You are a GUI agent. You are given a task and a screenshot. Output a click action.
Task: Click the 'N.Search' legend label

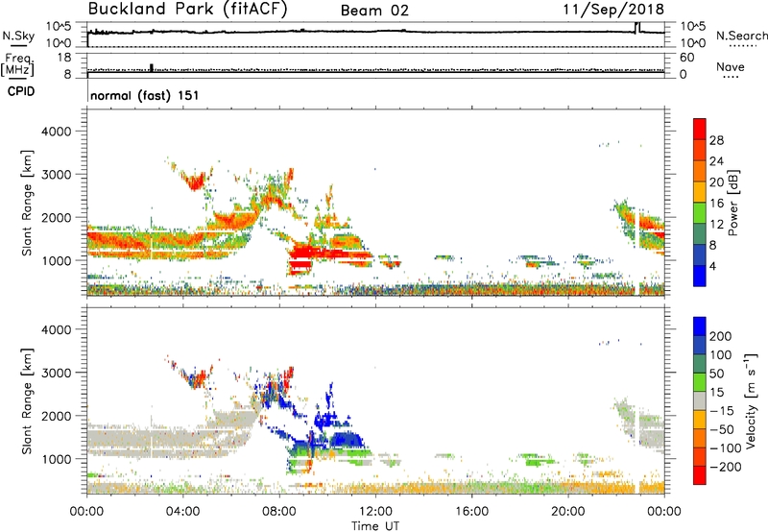(741, 36)
